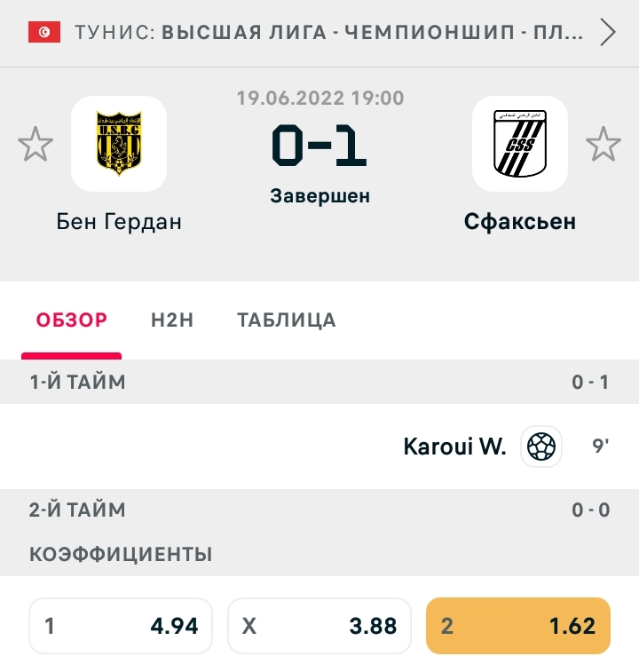Expand league details with right chevron arrow
The width and height of the screenshot is (639, 672).
[x=608, y=32]
